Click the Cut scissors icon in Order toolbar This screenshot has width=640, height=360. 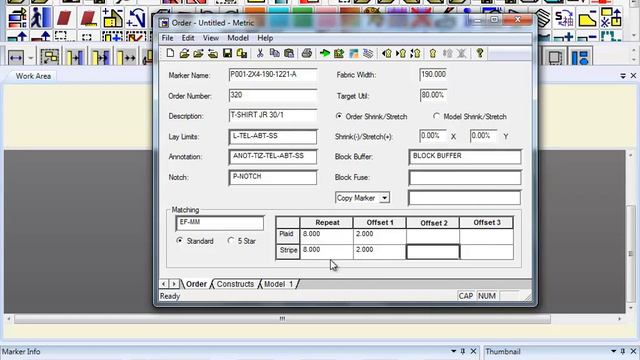[260, 53]
